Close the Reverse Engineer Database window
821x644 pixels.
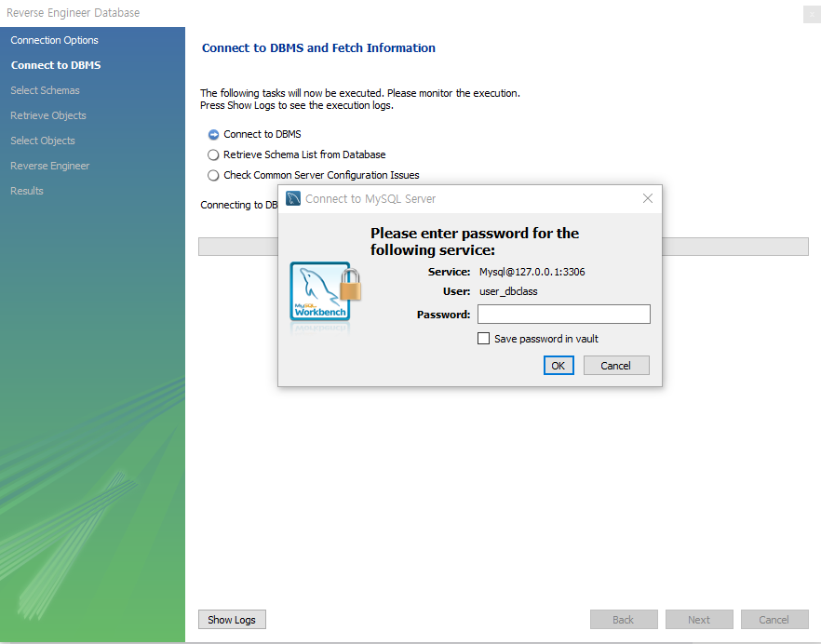812,14
